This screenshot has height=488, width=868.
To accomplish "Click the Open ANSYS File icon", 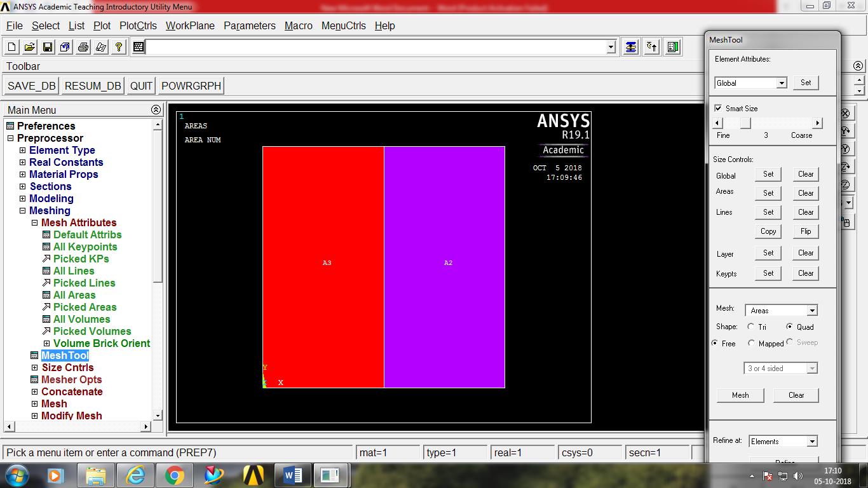I will click(x=30, y=47).
